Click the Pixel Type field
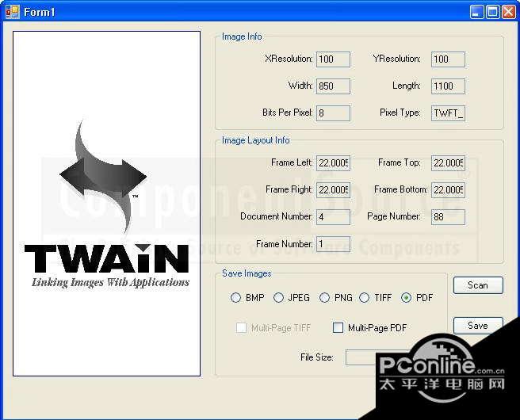 point(448,113)
